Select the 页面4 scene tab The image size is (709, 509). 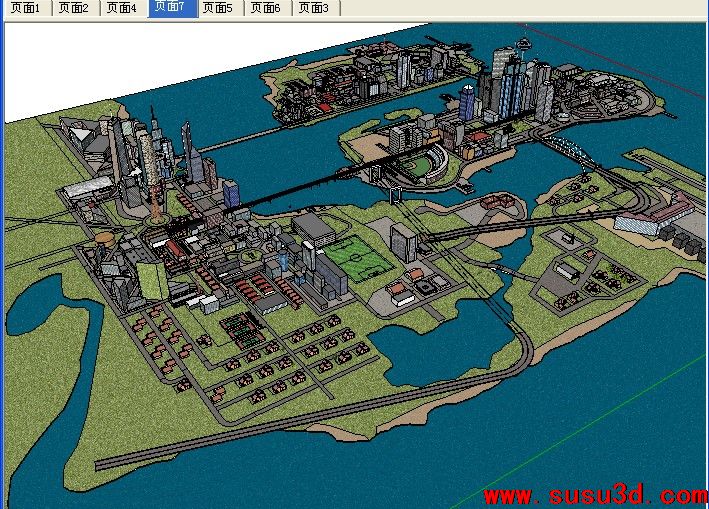pyautogui.click(x=123, y=8)
